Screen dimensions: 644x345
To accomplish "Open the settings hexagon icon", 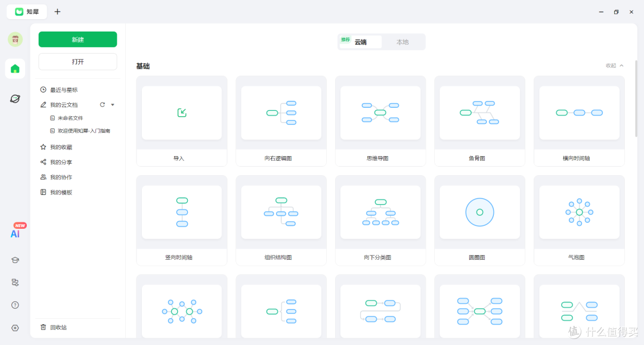I will 15,328.
